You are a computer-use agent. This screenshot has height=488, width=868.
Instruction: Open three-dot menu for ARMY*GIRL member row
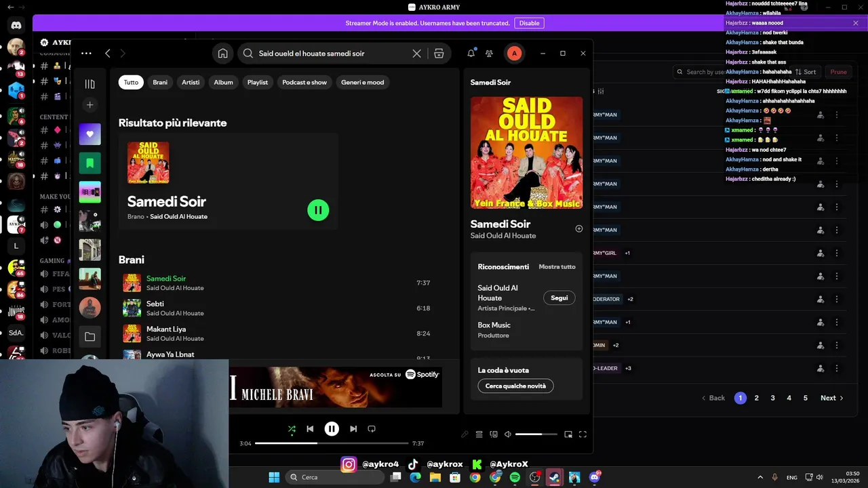(837, 253)
